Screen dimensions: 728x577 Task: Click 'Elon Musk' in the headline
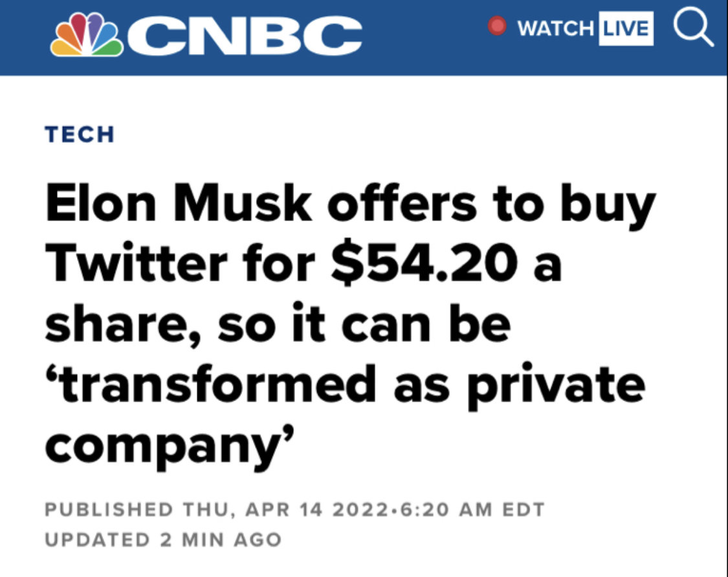pyautogui.click(x=178, y=203)
